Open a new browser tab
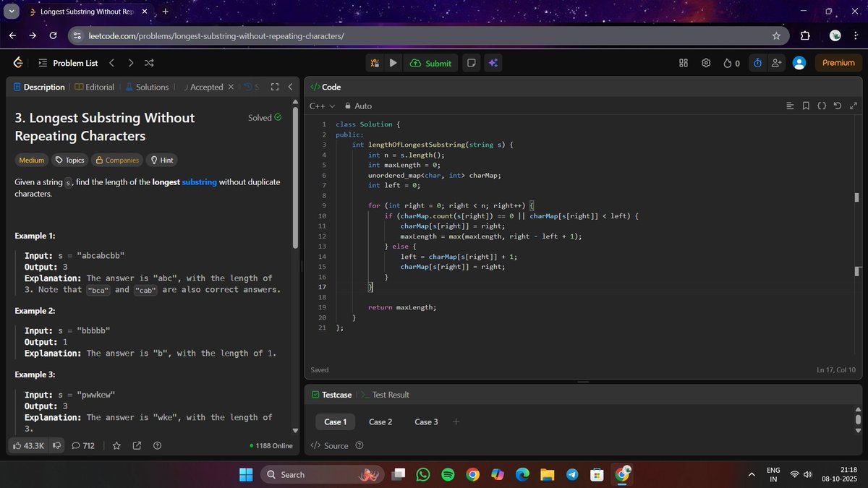868x488 pixels. pyautogui.click(x=166, y=12)
